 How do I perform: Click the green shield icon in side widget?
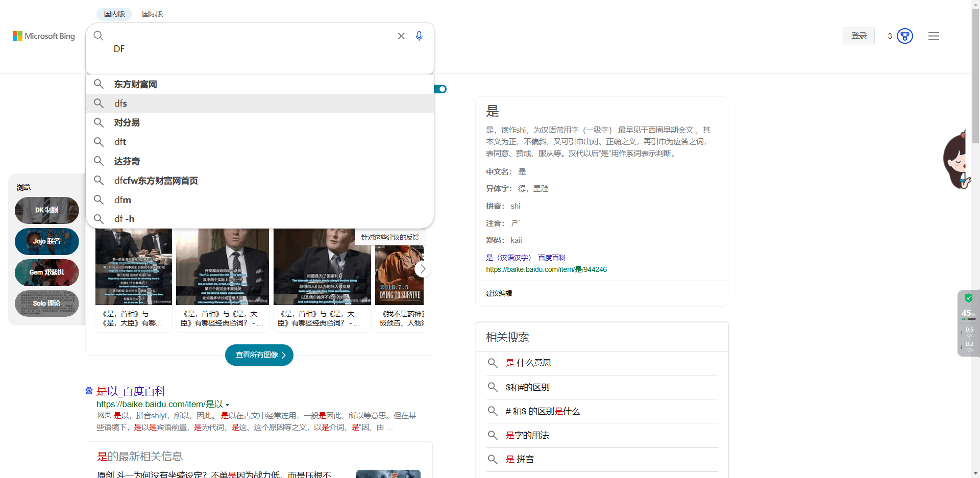[x=969, y=298]
